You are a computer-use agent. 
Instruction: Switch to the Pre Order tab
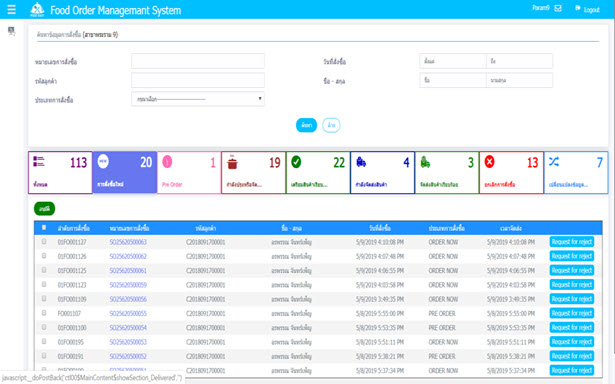189,173
